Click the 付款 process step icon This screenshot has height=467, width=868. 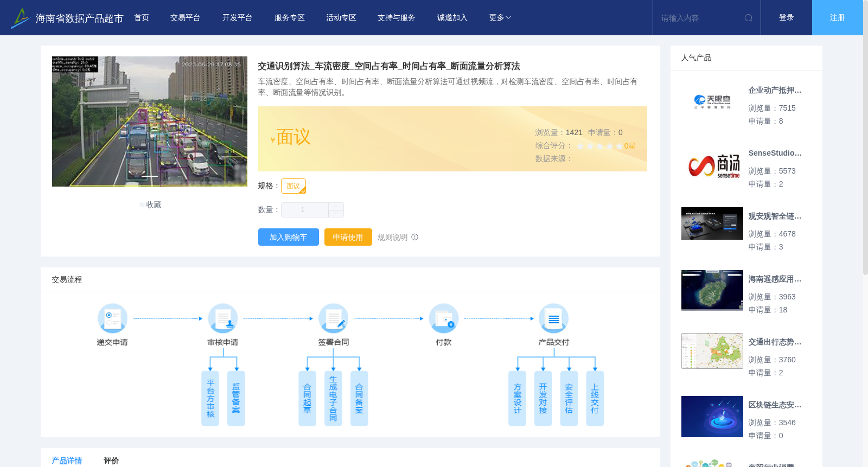pyautogui.click(x=444, y=318)
